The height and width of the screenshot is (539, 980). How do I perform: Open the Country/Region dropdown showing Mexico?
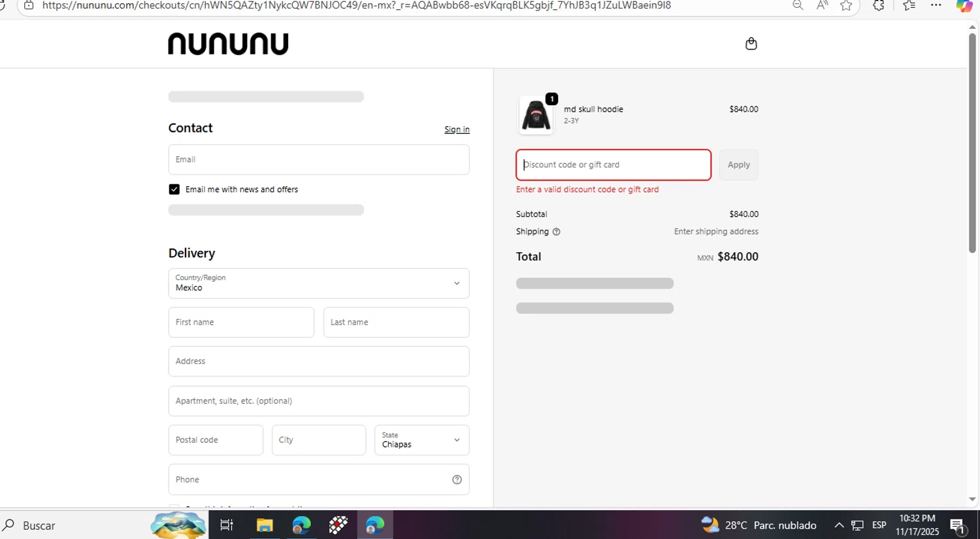pos(319,284)
